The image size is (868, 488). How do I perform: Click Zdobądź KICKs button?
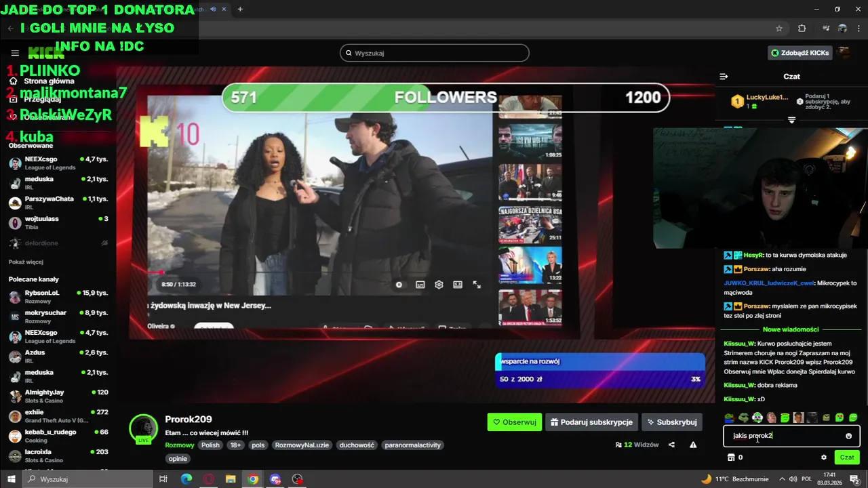800,53
